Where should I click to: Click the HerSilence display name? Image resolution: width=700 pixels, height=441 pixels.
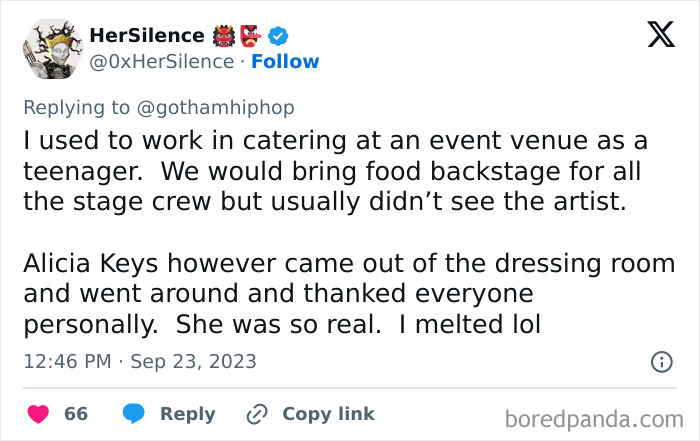(147, 36)
